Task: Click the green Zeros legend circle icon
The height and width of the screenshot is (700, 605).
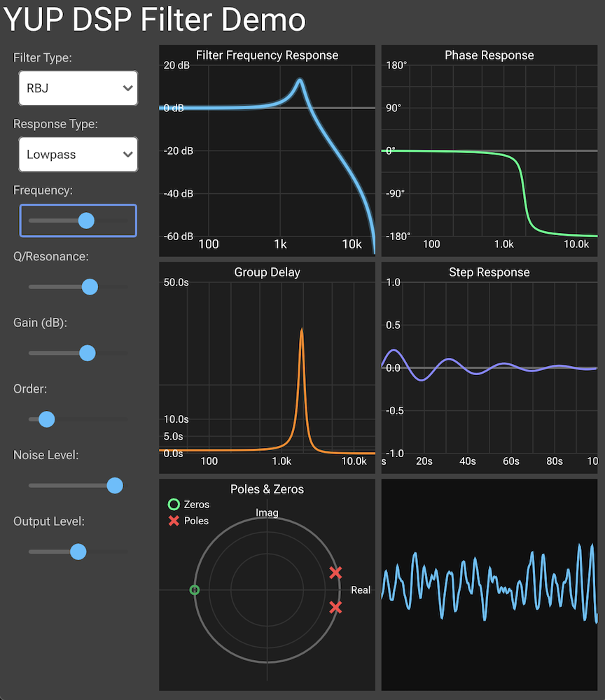Action: [x=174, y=505]
